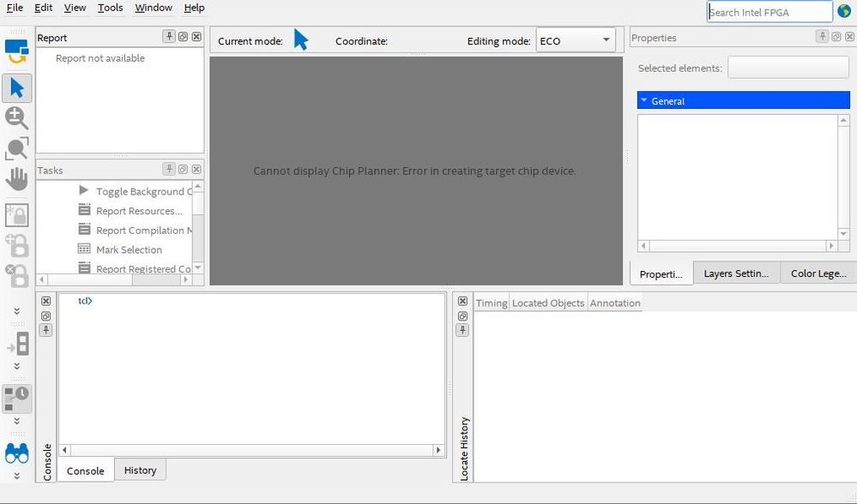Click the Console horizontal scrollbar right arrow
Viewport: 857px width, 504px height.
point(438,451)
